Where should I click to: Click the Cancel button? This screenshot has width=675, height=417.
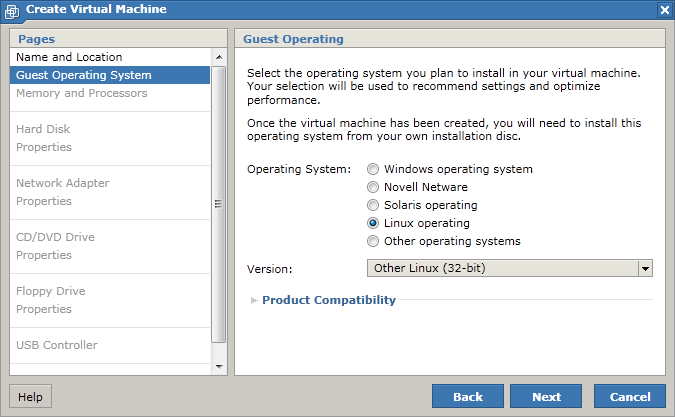(630, 396)
